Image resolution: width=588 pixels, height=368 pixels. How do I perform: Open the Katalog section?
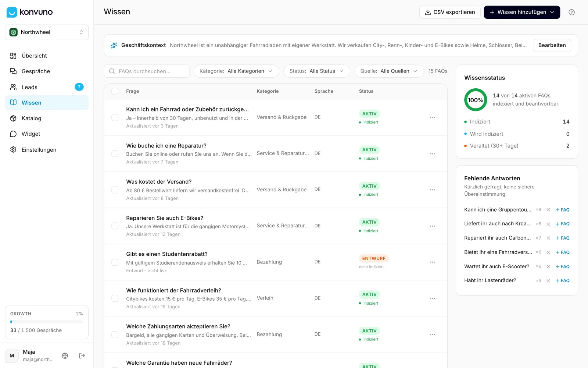(x=47, y=118)
